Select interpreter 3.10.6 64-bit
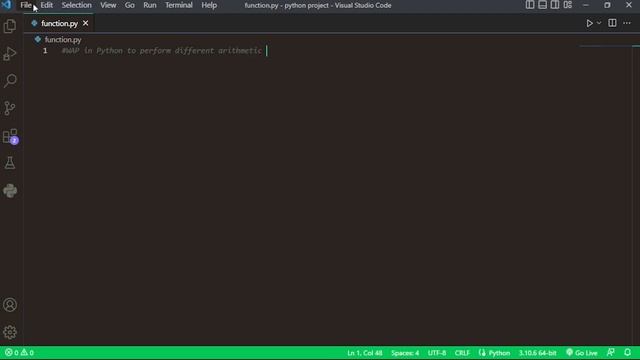 537,353
